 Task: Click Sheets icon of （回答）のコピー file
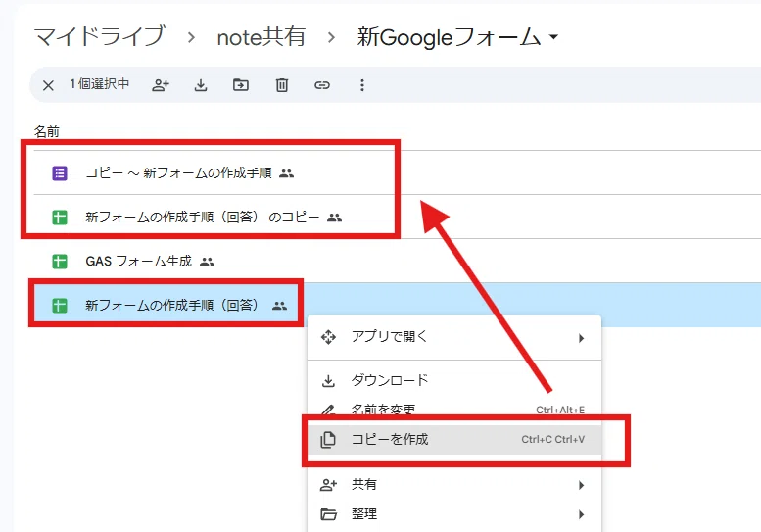(x=60, y=217)
